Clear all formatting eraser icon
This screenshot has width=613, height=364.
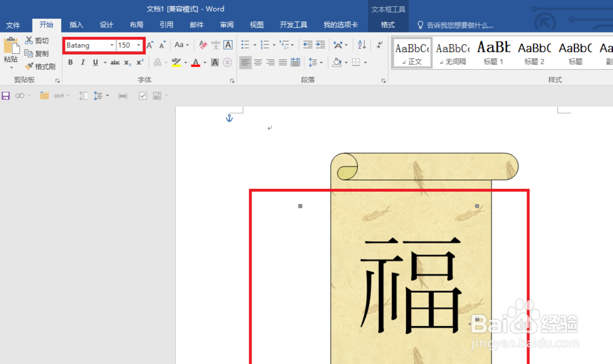pos(203,45)
